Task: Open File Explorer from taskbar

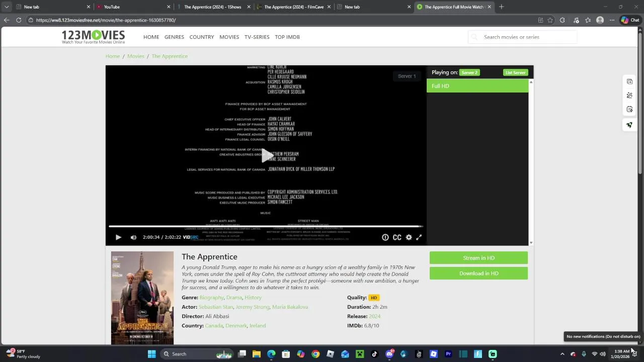Action: 257,354
